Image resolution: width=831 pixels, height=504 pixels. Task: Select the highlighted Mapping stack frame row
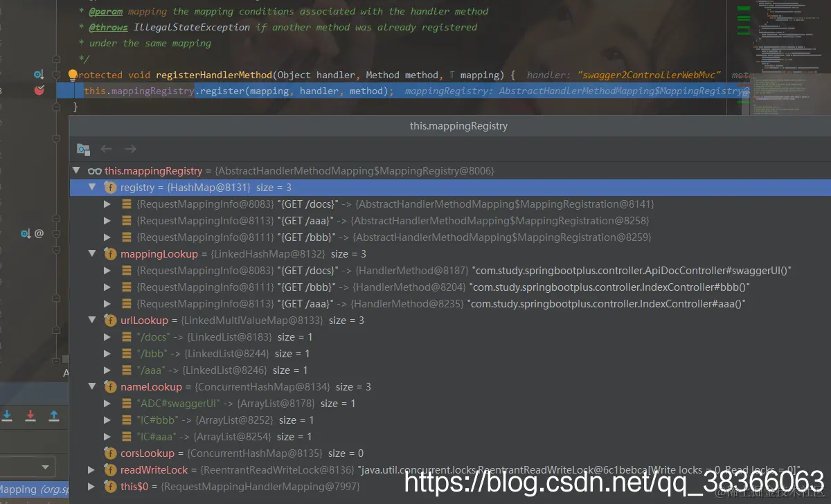(x=35, y=489)
